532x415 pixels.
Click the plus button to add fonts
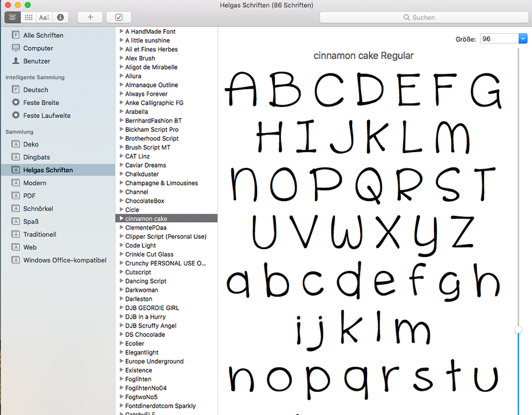(x=90, y=18)
